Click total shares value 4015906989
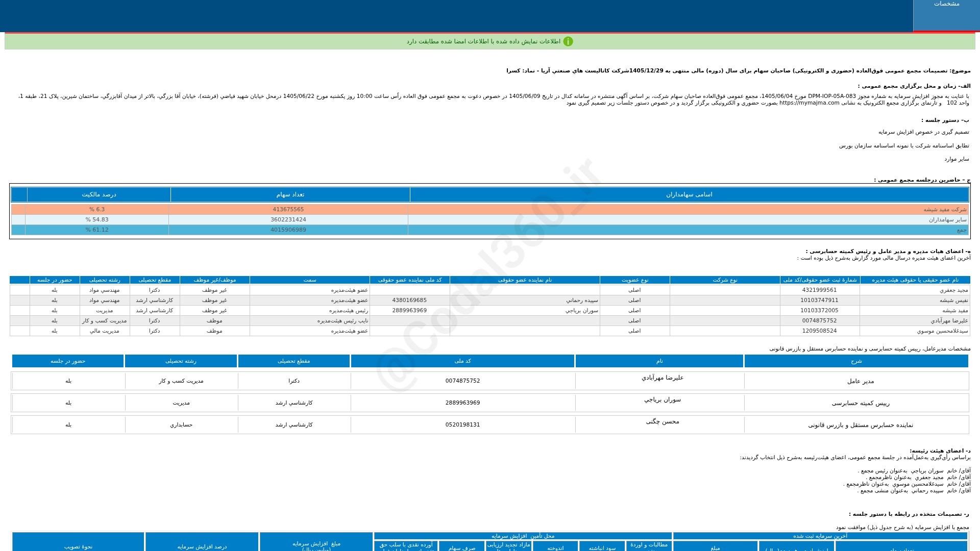This screenshot has width=980, height=551. pyautogui.click(x=288, y=230)
